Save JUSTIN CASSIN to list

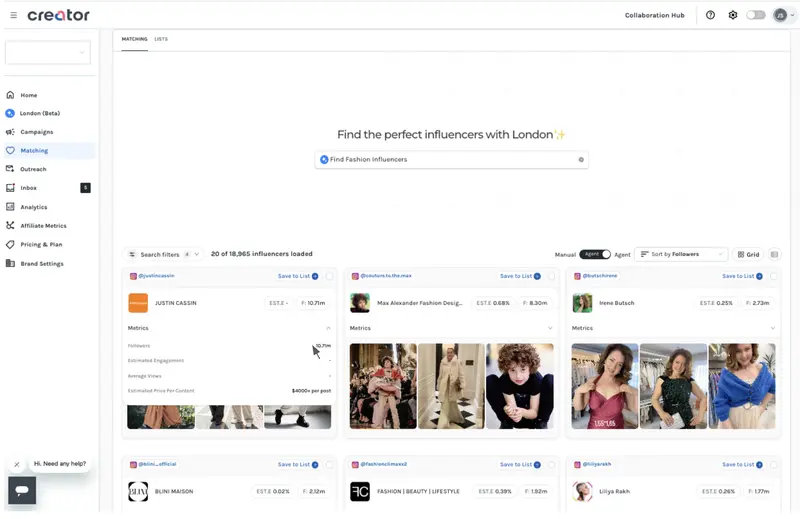(x=298, y=276)
